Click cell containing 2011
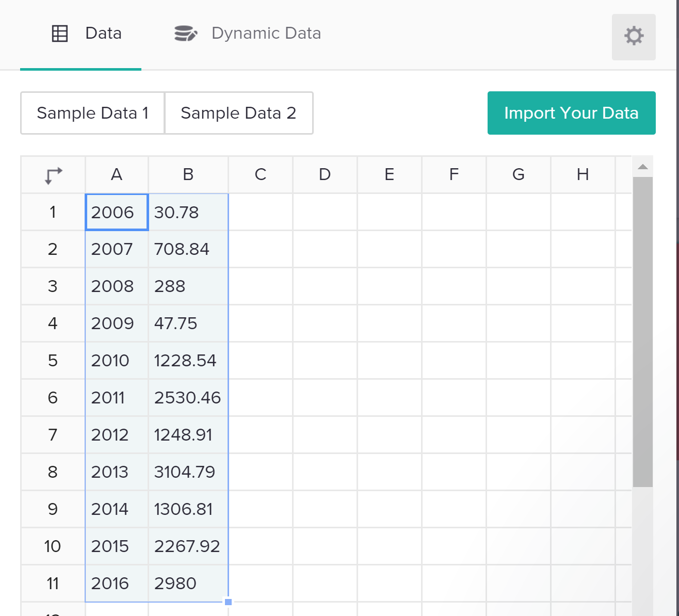Image resolution: width=679 pixels, height=616 pixels. click(117, 398)
